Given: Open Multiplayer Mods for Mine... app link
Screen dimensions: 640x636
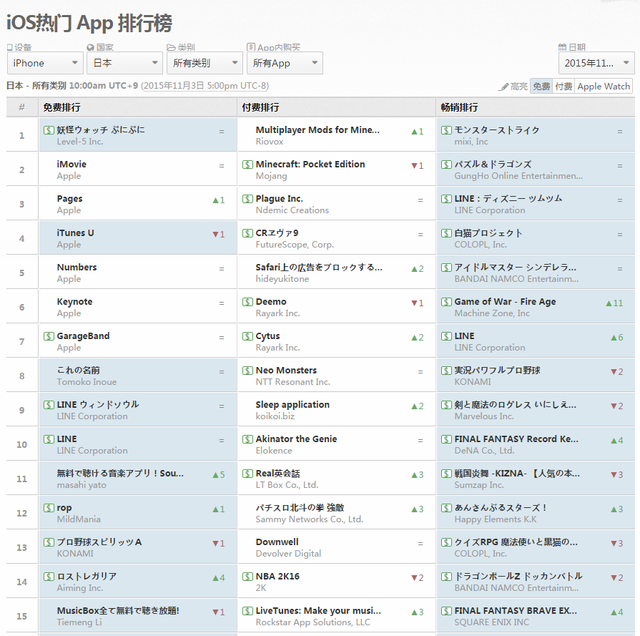Looking at the screenshot, I should tap(318, 130).
